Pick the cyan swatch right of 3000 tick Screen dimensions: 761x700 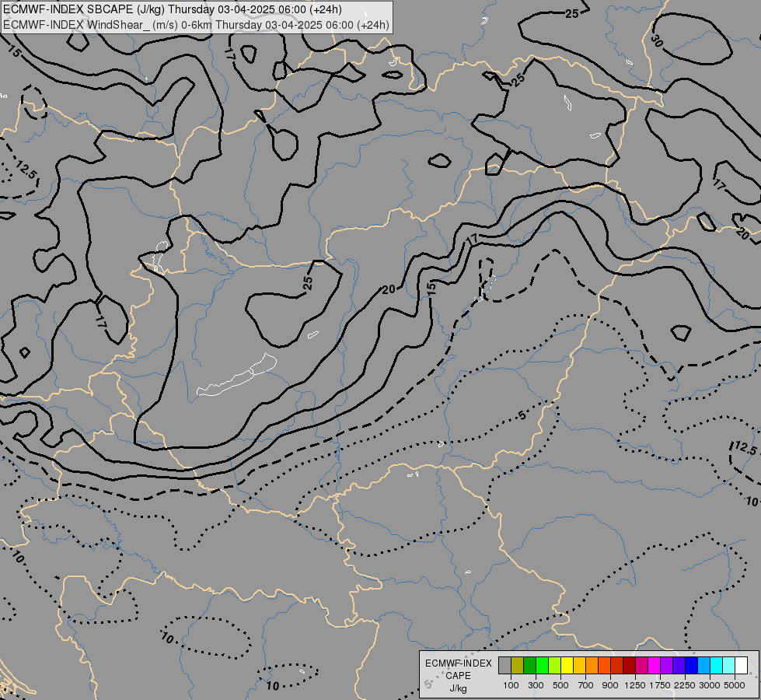pos(716,665)
